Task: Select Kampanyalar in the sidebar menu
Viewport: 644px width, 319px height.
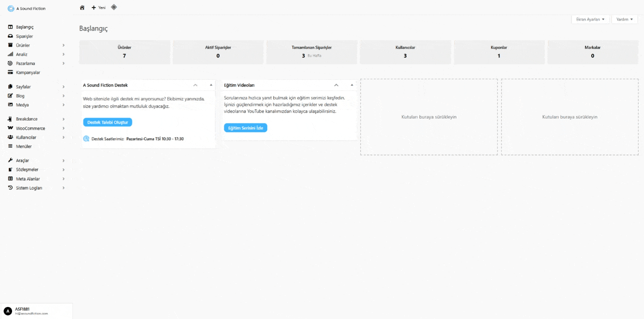Action: [29, 72]
